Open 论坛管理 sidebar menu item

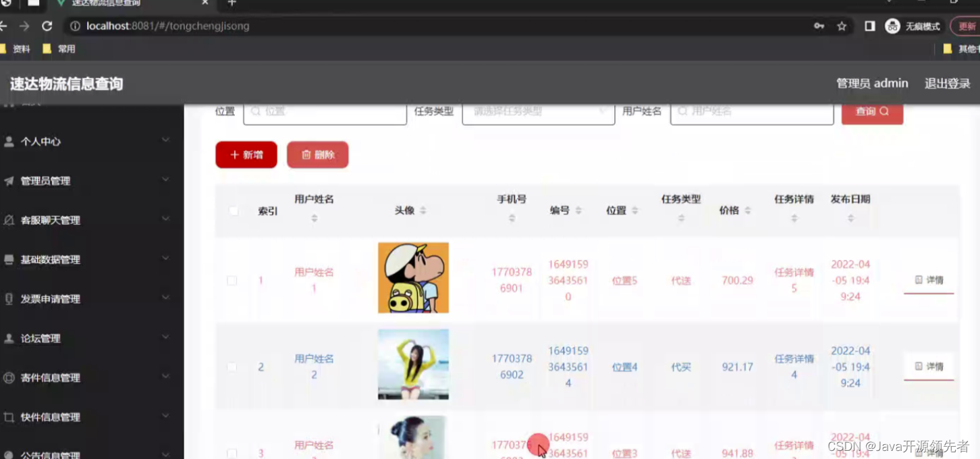click(92, 338)
